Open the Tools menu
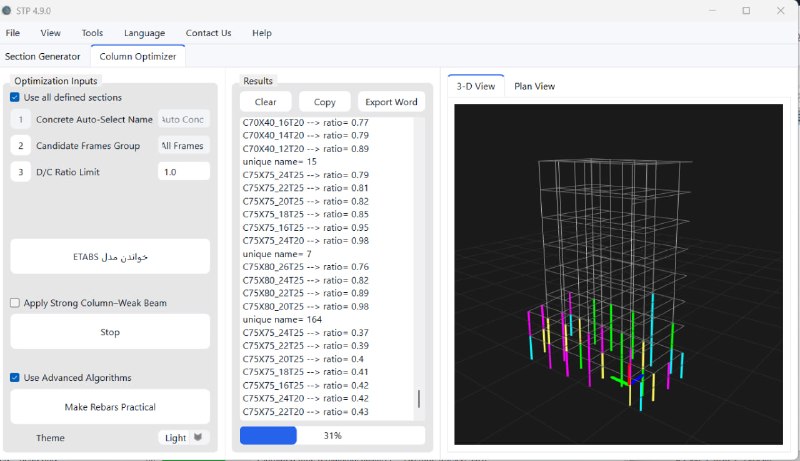The height and width of the screenshot is (461, 800). click(92, 33)
